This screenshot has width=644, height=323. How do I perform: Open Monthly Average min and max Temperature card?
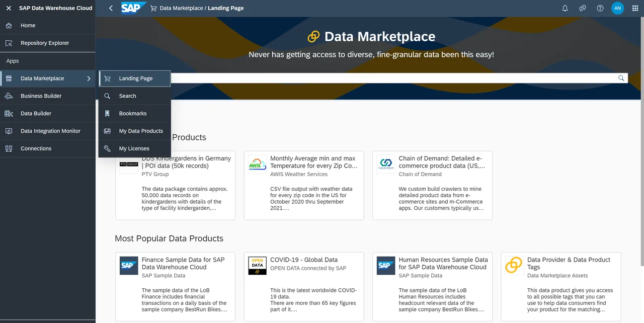click(x=304, y=185)
